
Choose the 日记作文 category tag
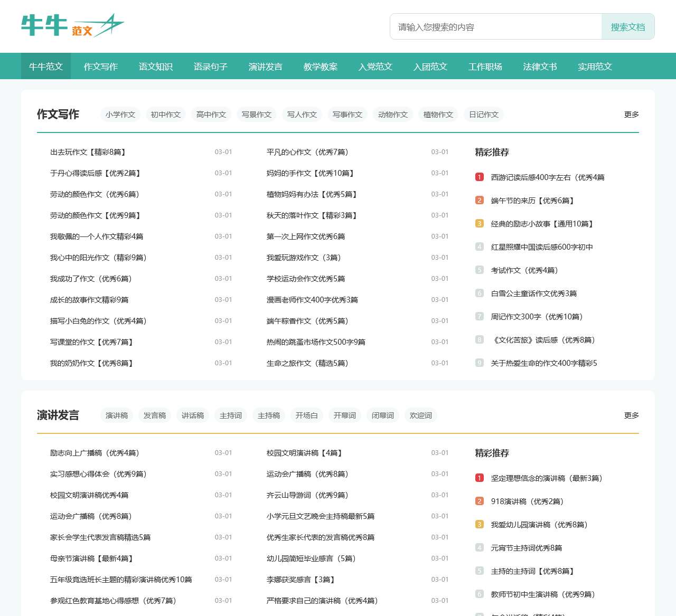(484, 115)
